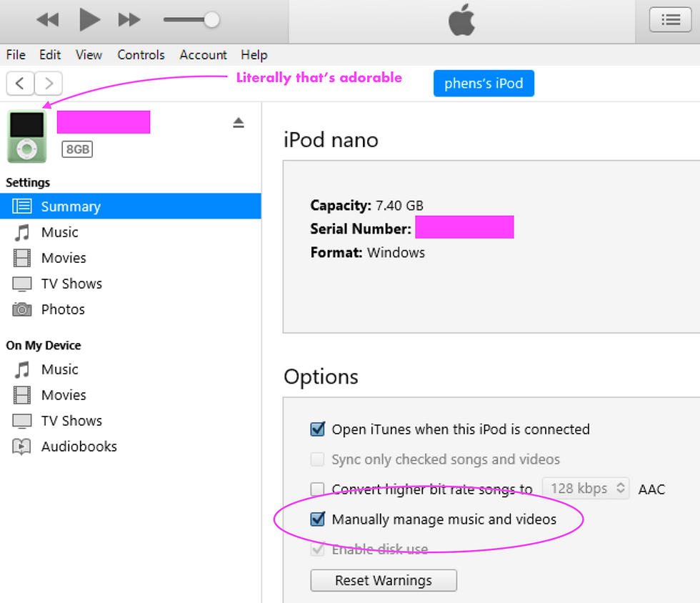
Task: Open the 128 kbps bitrate dropdown
Action: (585, 488)
